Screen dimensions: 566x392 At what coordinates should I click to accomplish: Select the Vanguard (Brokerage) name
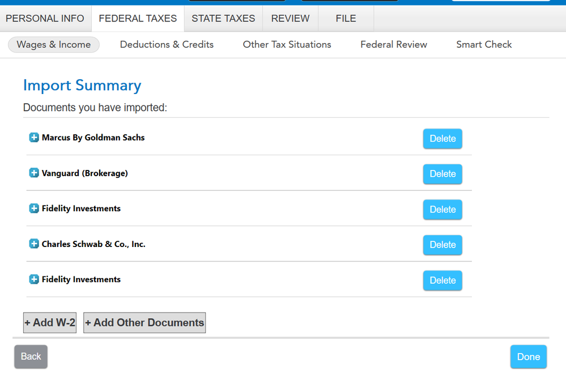[85, 173]
